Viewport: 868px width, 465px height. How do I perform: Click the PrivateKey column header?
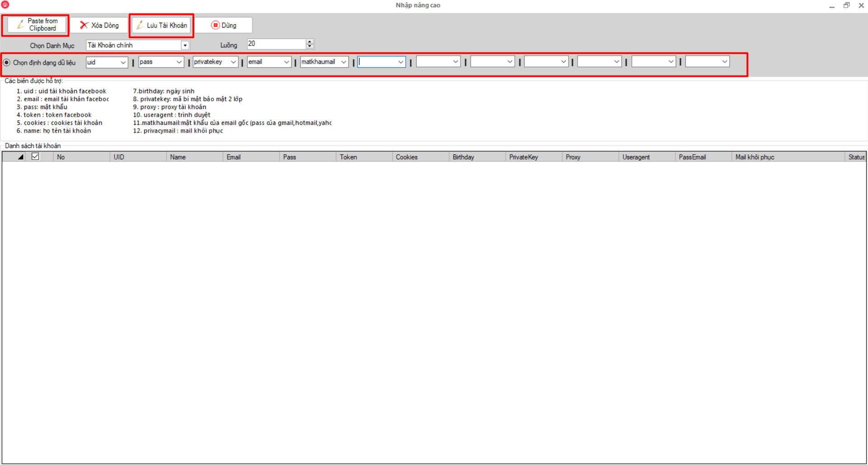(534, 157)
